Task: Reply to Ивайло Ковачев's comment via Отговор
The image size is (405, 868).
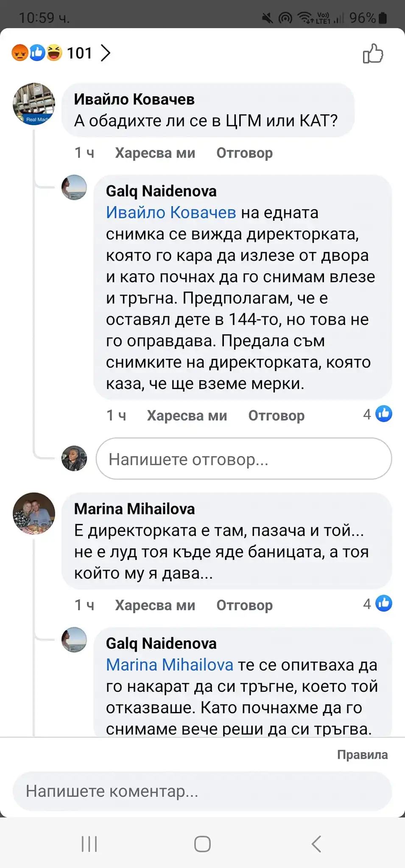Action: (x=244, y=153)
